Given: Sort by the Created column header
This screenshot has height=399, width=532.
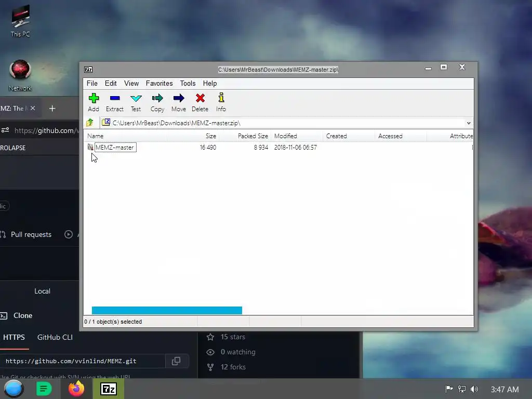Looking at the screenshot, I should coord(349,136).
